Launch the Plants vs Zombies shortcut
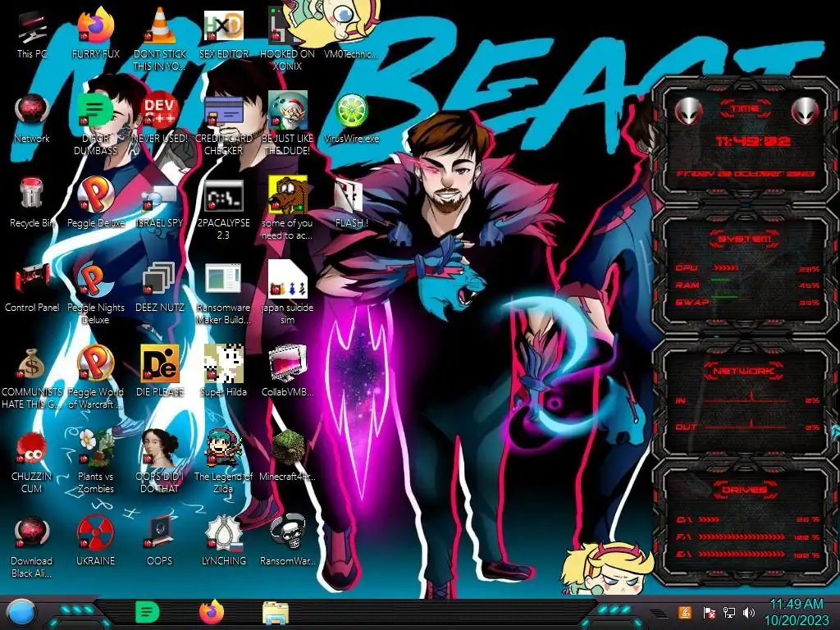 pos(95,463)
